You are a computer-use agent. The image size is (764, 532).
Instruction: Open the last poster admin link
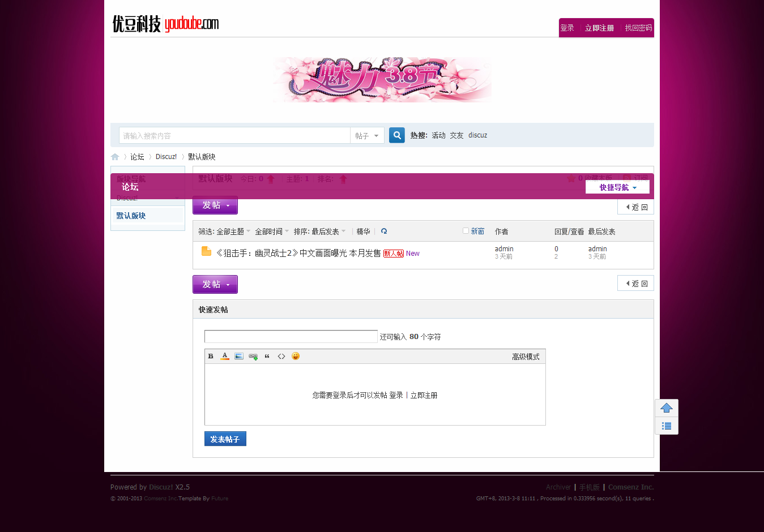point(597,248)
